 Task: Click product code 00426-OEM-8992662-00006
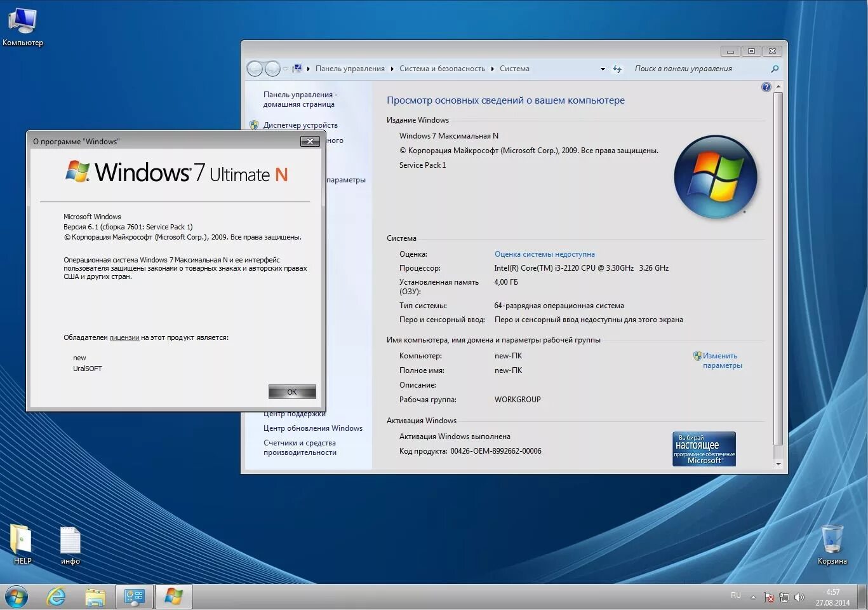pos(496,451)
